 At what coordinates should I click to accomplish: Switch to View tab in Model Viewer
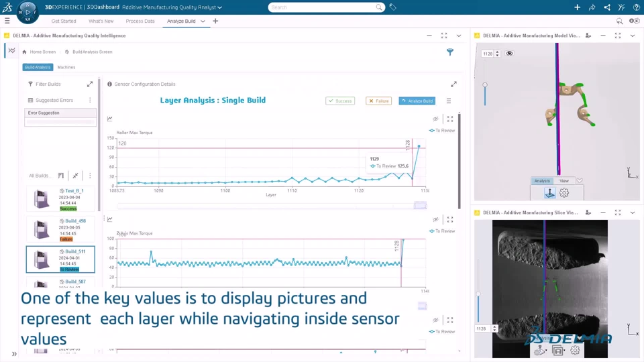[564, 180]
